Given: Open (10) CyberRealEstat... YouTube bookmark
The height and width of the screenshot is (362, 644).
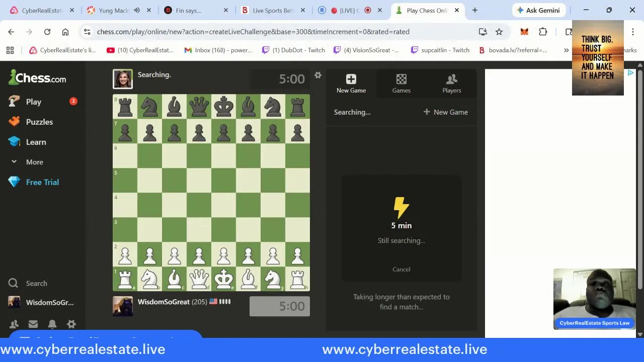Looking at the screenshot, I should (140, 50).
